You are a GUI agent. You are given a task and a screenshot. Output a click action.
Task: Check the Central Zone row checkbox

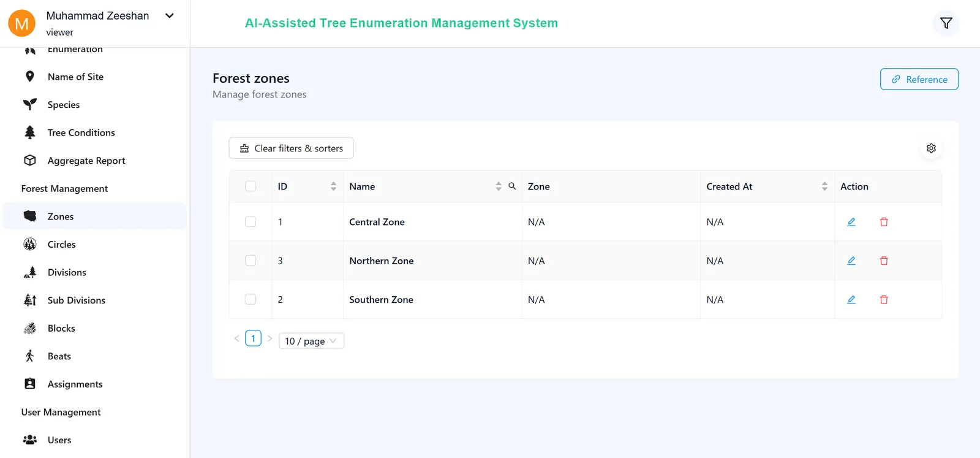point(251,221)
